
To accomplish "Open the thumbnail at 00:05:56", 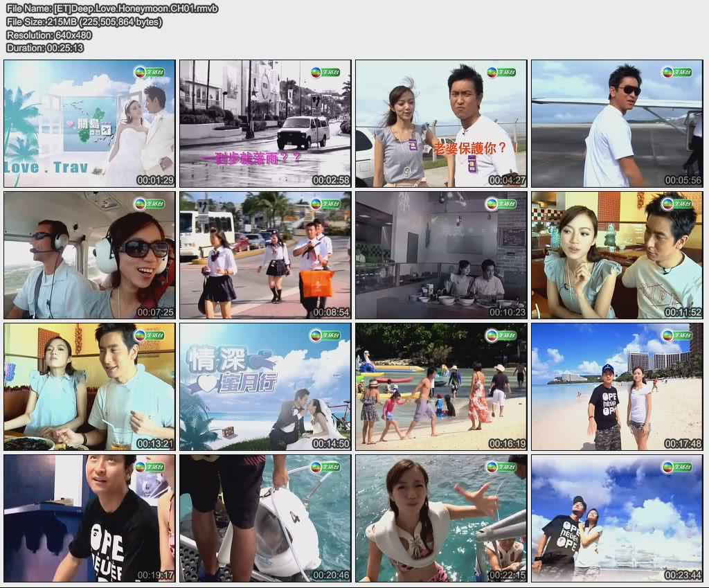I will tap(617, 123).
